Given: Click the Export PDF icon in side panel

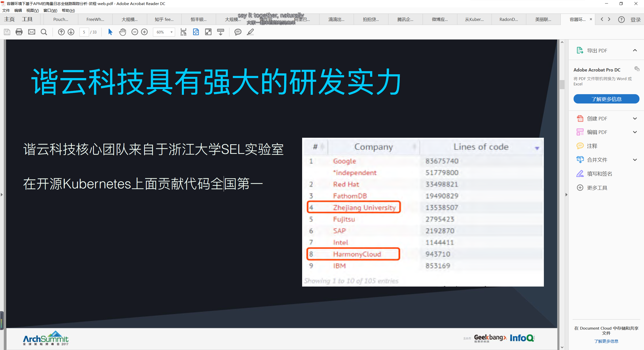Looking at the screenshot, I should [580, 50].
